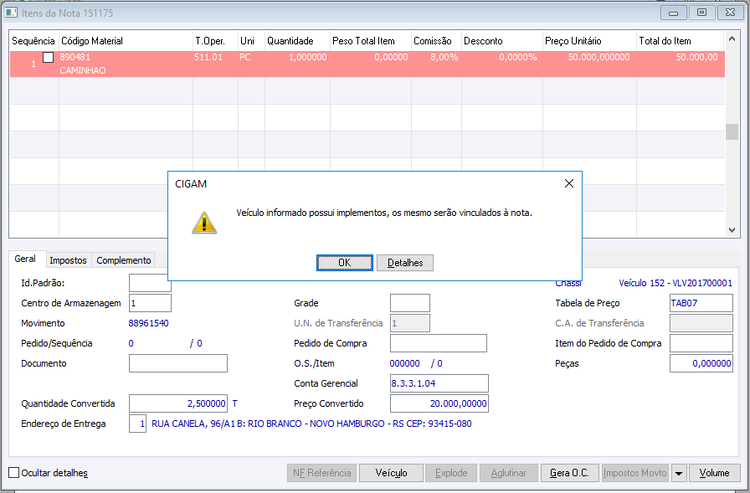This screenshot has width=750, height=493.
Task: Click the Código Material column header
Action: (125, 41)
